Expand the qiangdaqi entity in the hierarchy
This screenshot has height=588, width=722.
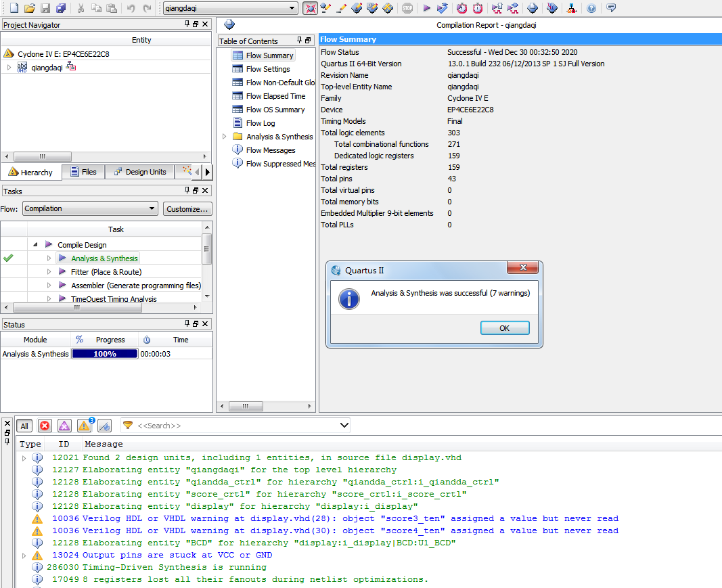click(x=9, y=68)
